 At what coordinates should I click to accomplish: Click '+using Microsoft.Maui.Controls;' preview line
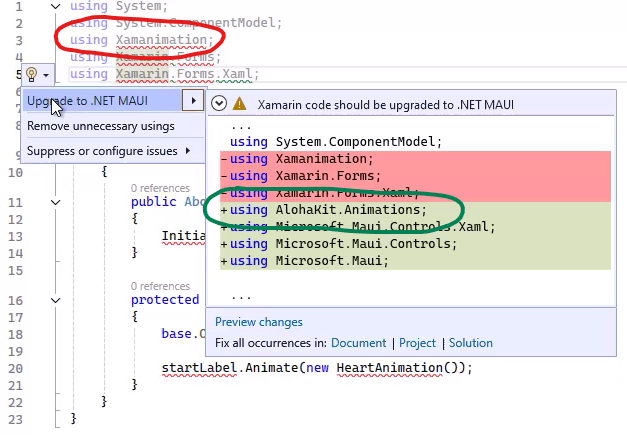[x=339, y=244]
